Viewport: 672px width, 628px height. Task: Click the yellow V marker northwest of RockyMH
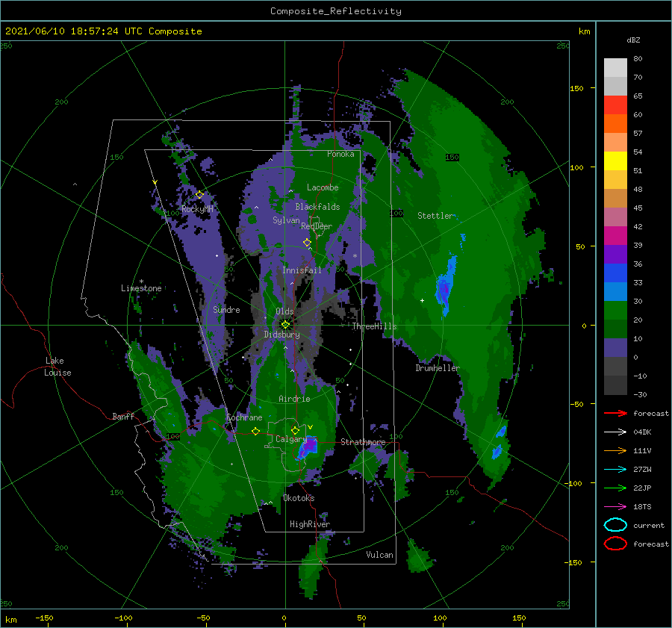[x=155, y=182]
